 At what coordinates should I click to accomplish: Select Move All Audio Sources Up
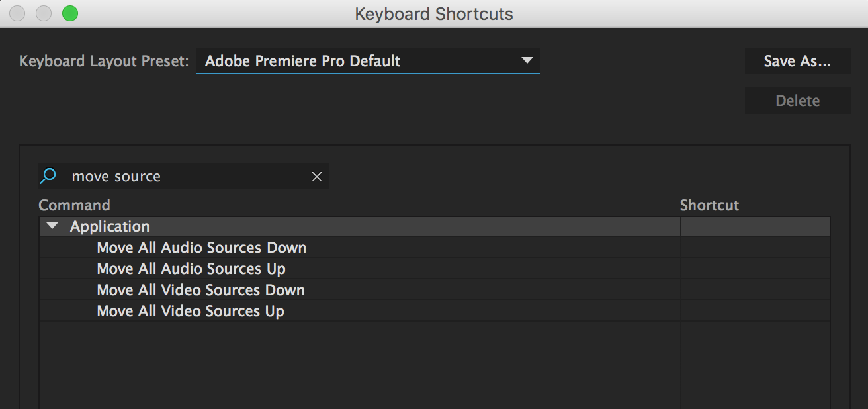click(x=360, y=269)
